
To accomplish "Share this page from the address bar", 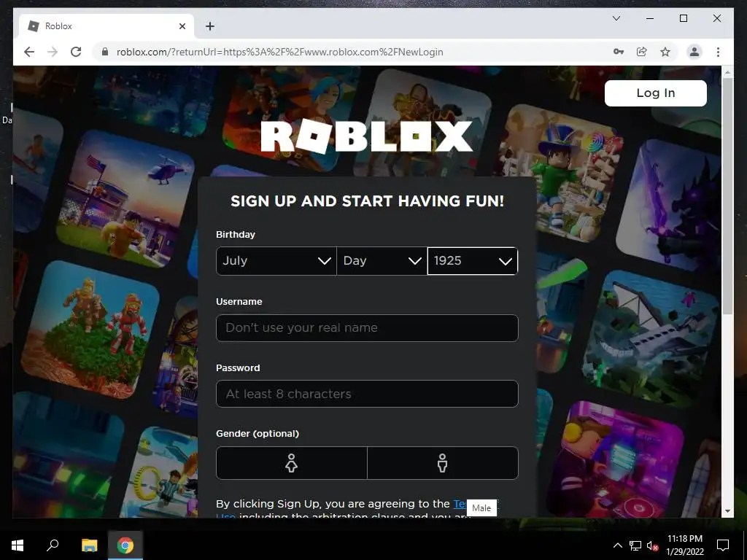I will [x=642, y=52].
